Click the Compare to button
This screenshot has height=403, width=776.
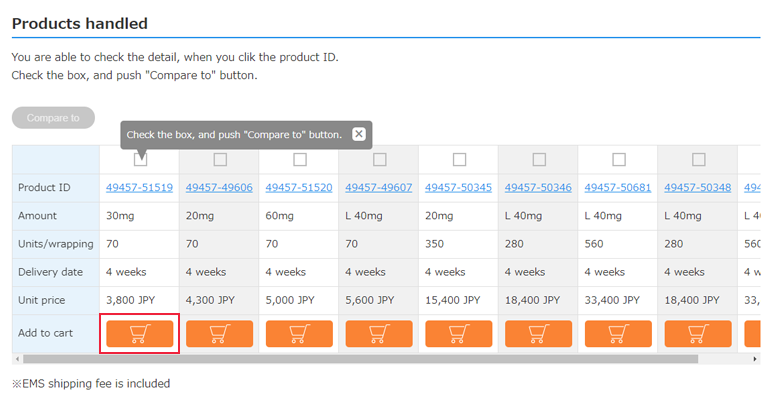coord(53,118)
